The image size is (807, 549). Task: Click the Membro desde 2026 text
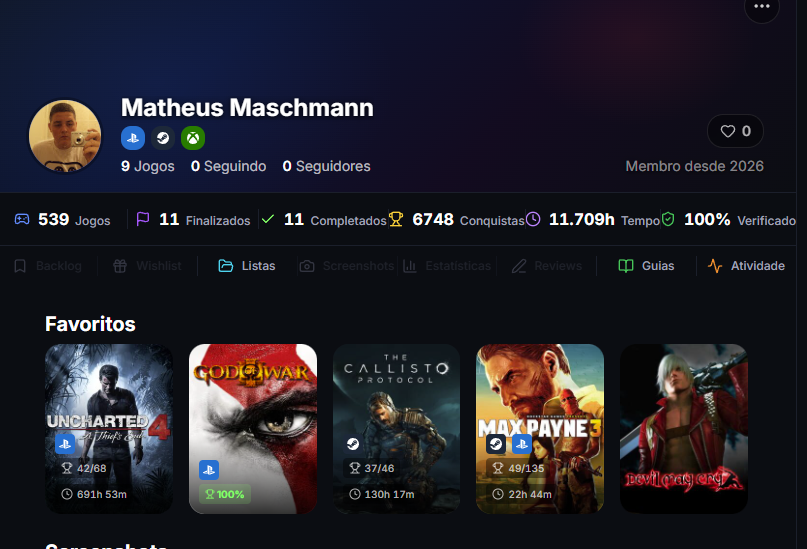tap(694, 166)
